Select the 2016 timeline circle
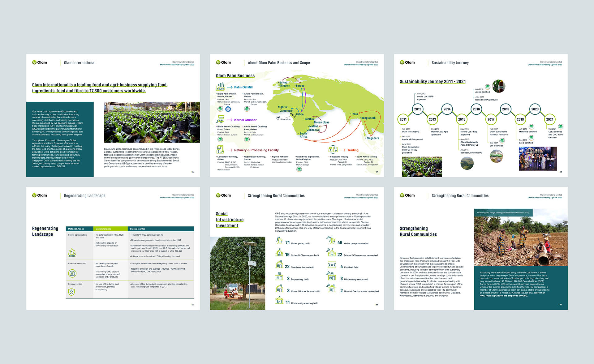 (x=476, y=109)
